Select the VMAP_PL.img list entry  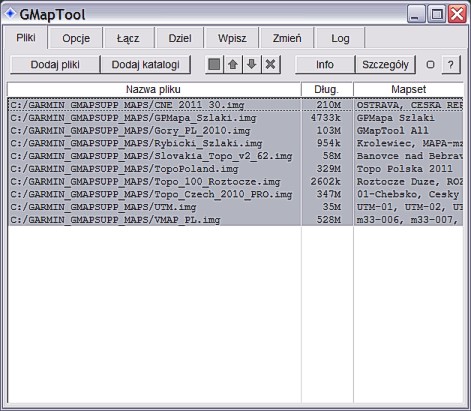pos(235,220)
